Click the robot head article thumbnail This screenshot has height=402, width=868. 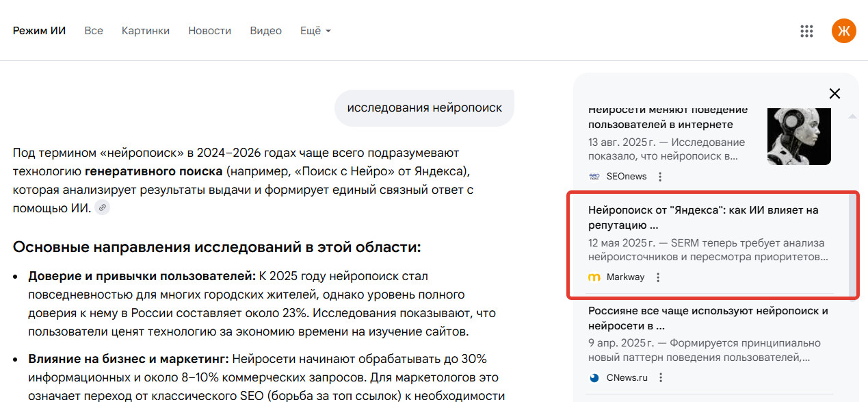point(799,136)
